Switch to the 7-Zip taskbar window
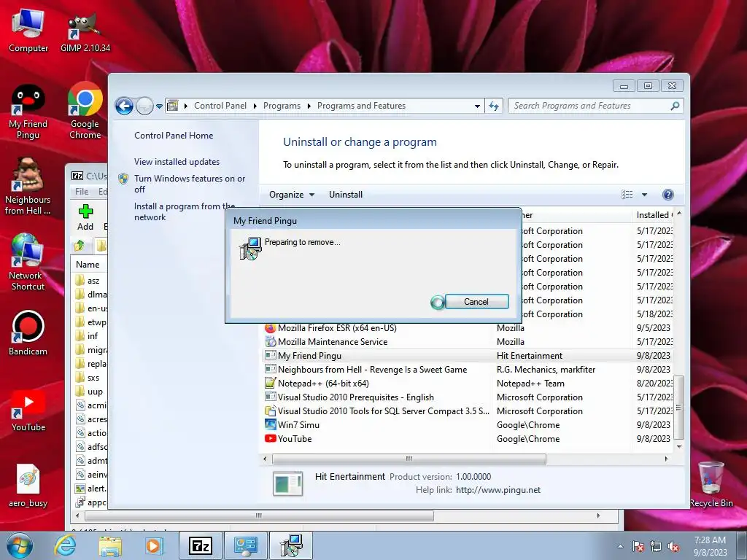This screenshot has width=747, height=560. click(x=200, y=545)
